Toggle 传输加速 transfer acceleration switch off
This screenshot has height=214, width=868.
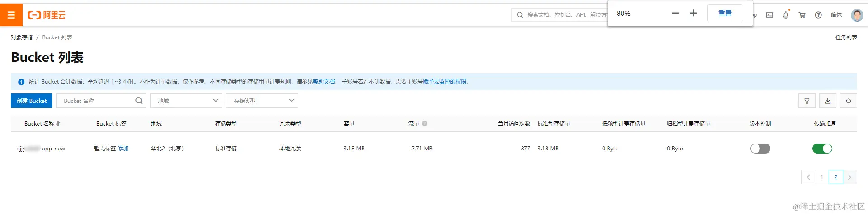tap(822, 149)
